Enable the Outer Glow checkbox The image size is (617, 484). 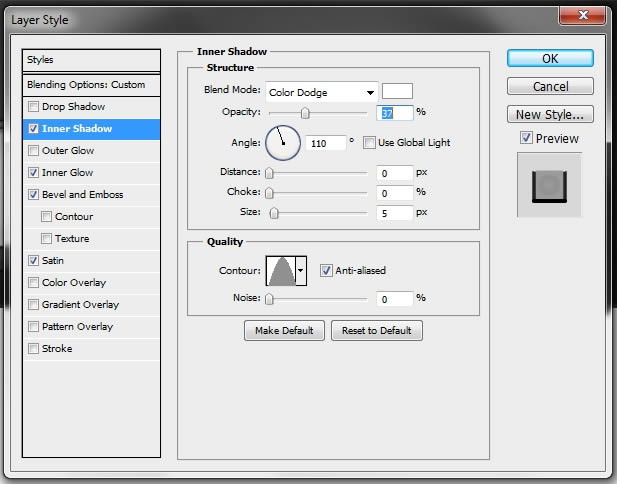[x=33, y=151]
